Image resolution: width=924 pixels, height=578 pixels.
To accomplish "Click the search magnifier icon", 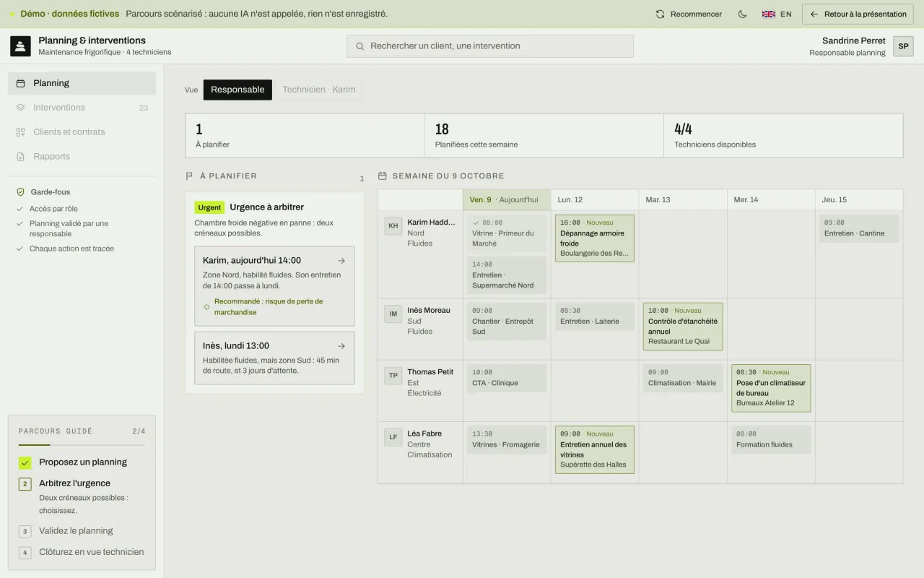I will 359,46.
